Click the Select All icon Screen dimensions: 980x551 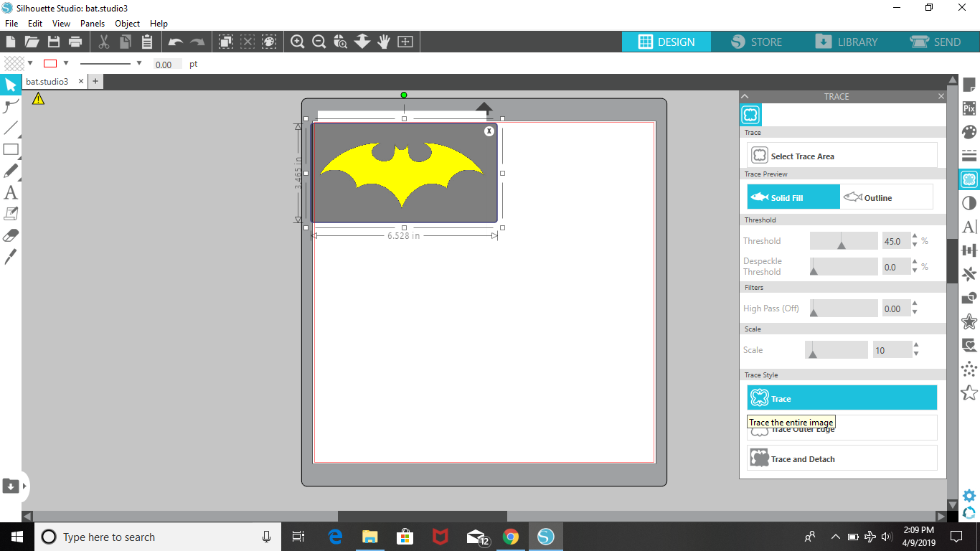226,42
